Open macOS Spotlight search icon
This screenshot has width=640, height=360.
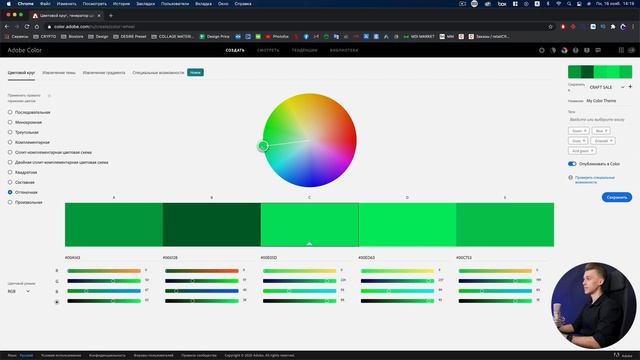(569, 4)
